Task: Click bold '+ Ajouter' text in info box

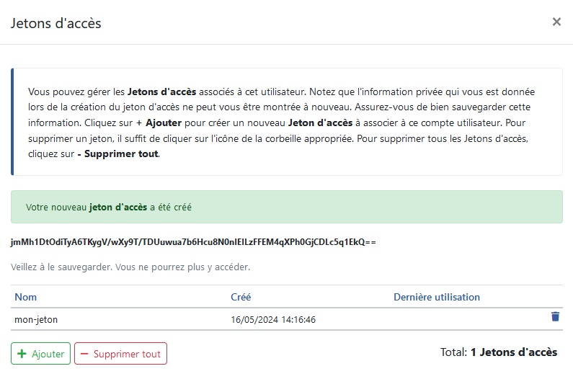Action: coord(159,122)
